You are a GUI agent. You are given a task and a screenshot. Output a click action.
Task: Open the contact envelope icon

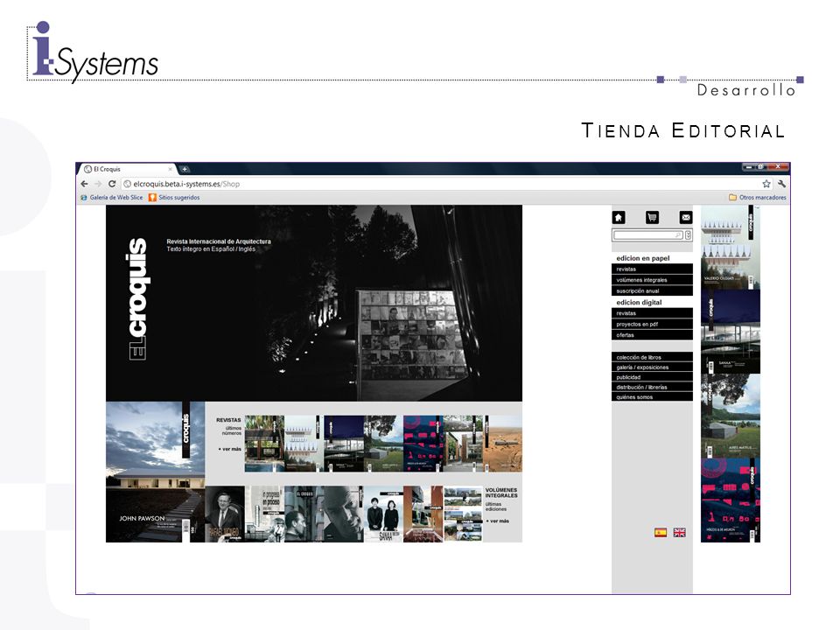click(686, 217)
